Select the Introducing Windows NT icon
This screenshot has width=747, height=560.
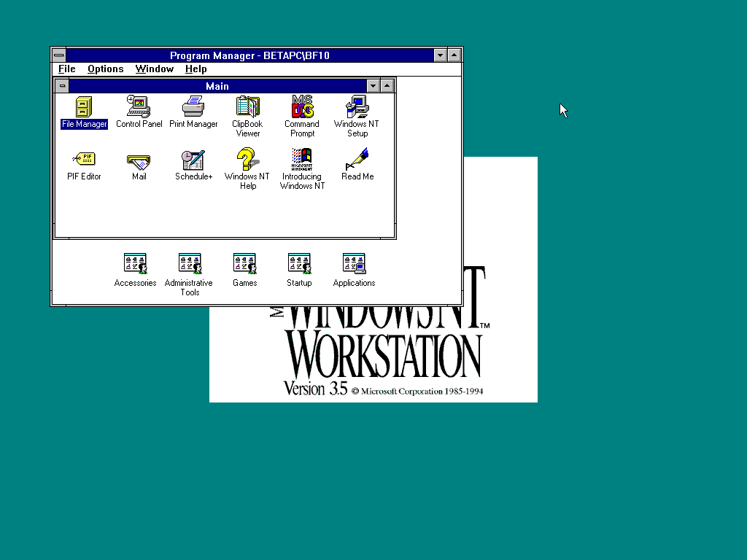click(x=302, y=160)
